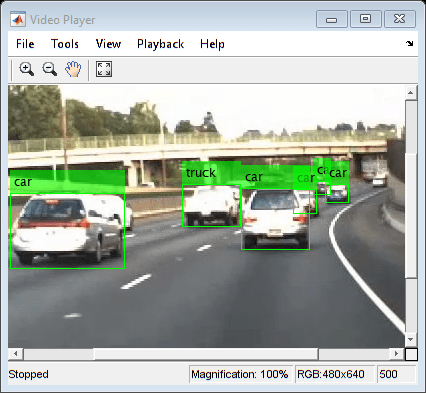Open the Playback menu
The image size is (426, 393).
[x=160, y=44]
